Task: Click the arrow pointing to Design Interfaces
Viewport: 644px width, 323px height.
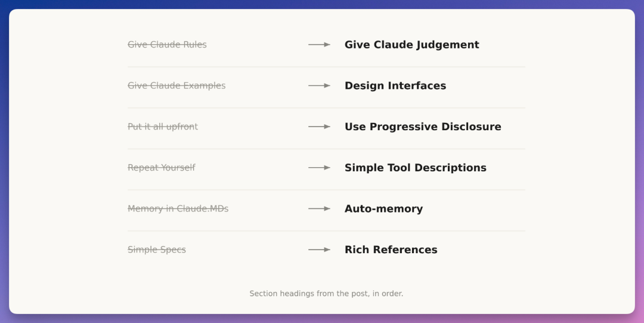Action: 319,85
